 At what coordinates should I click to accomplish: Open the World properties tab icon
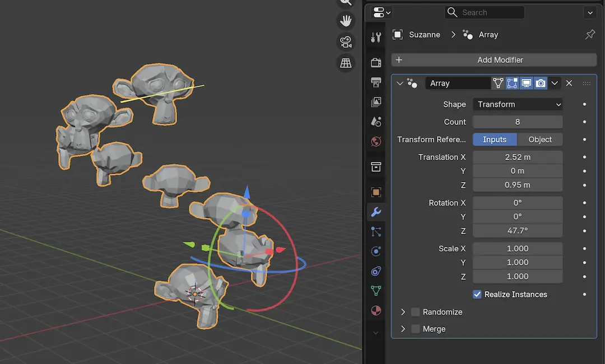[x=376, y=142]
